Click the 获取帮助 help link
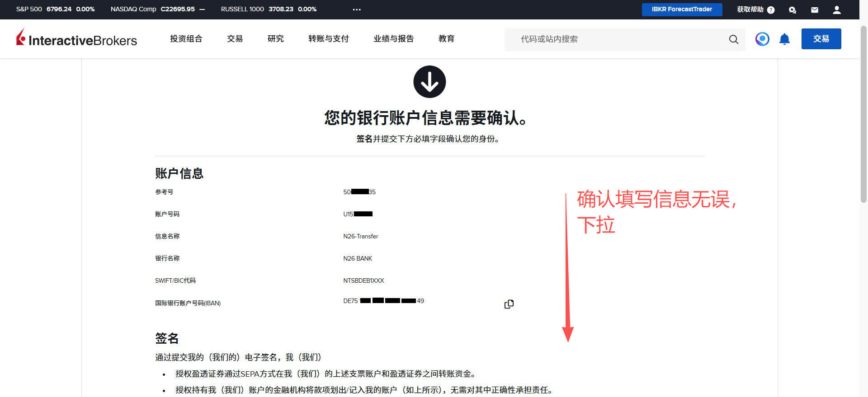Screen dimensions: 868x397 click(755, 9)
